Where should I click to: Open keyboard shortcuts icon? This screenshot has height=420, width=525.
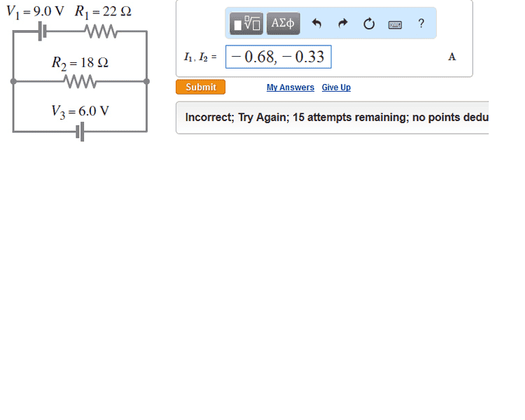395,24
